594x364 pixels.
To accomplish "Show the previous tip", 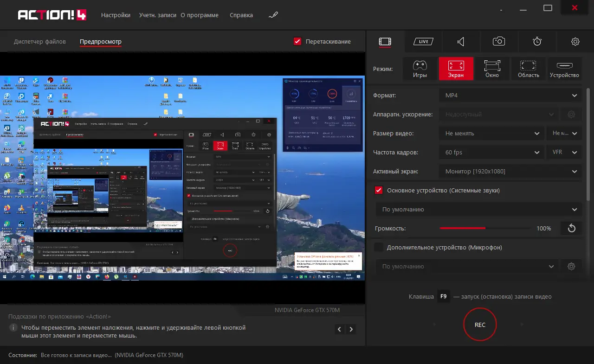I will (340, 329).
